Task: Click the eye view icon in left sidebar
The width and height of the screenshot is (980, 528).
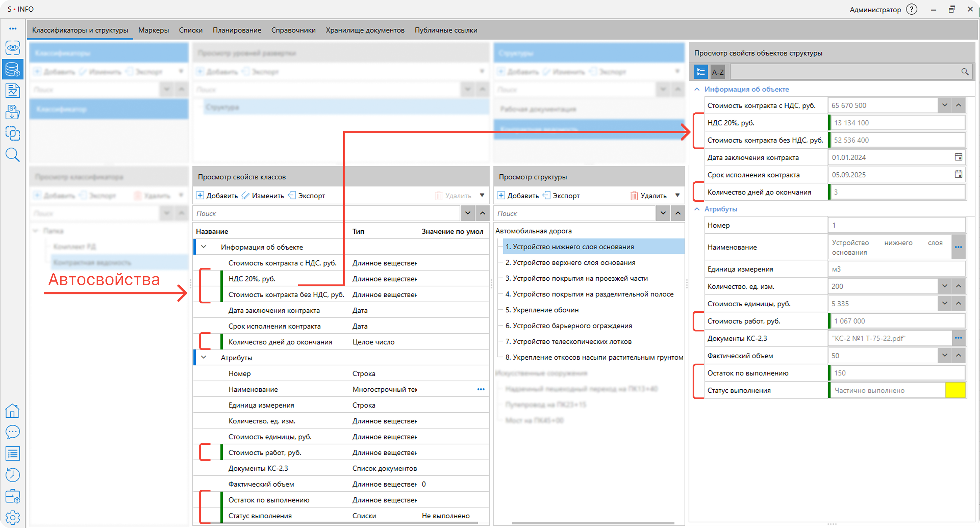Action: point(13,48)
